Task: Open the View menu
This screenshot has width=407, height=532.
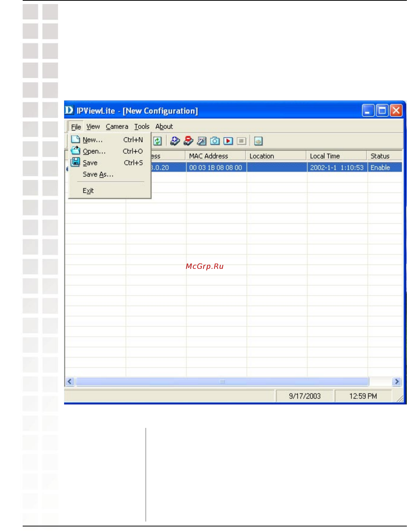Action: [93, 126]
